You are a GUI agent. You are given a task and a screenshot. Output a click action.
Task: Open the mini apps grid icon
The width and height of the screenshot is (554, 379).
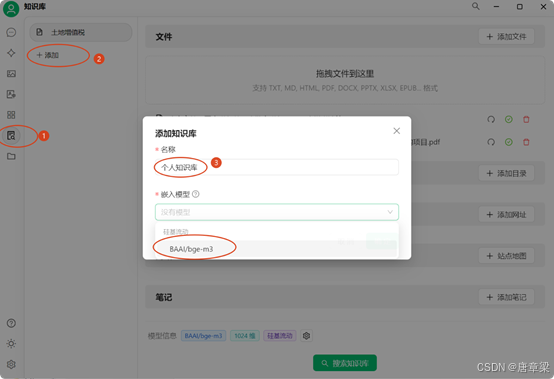11,115
